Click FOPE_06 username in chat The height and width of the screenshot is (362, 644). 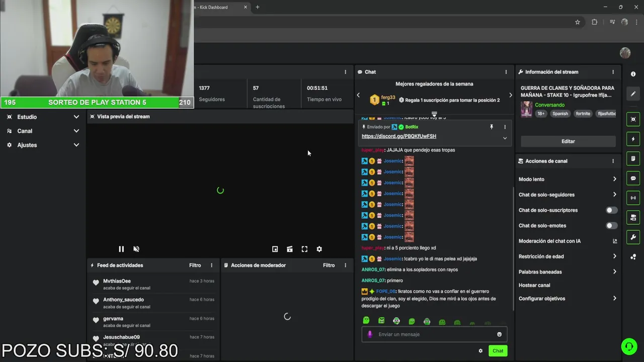coord(385,292)
